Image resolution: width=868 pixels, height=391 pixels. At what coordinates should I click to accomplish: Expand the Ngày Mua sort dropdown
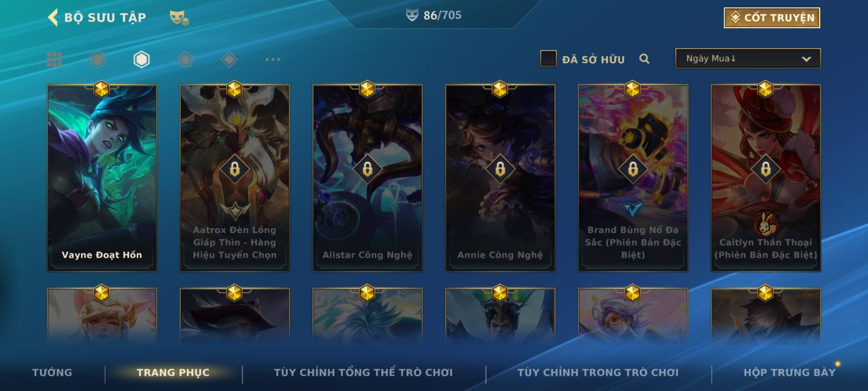click(x=748, y=58)
